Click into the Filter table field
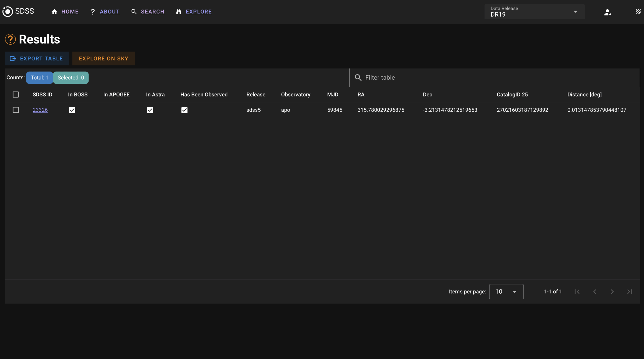Image resolution: width=644 pixels, height=359 pixels. 493,78
